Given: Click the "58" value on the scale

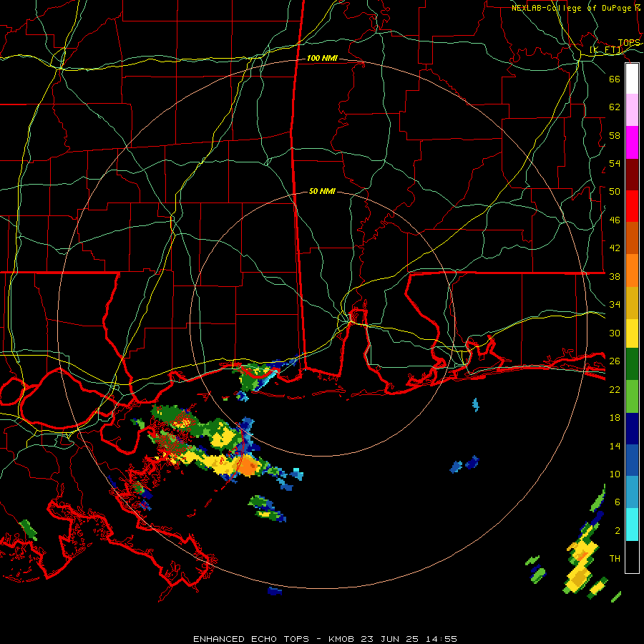Looking at the screenshot, I should [x=615, y=135].
